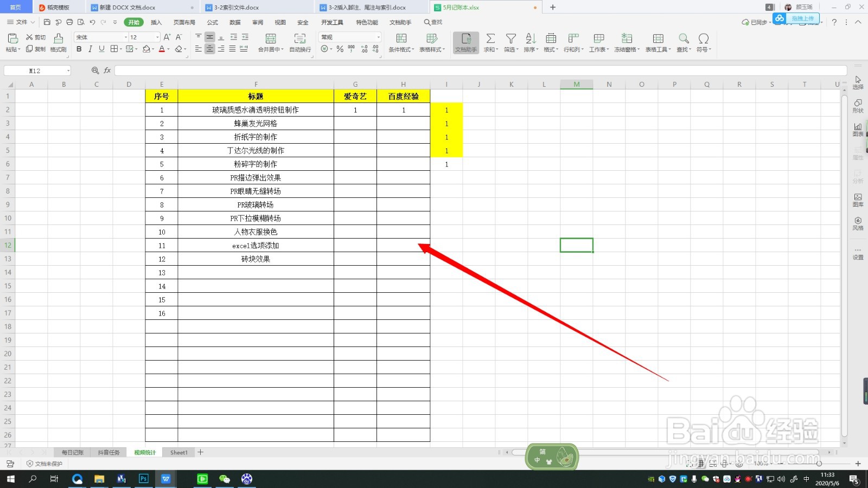Click the 拖拽上传 upload button
The width and height of the screenshot is (868, 488).
pyautogui.click(x=802, y=18)
